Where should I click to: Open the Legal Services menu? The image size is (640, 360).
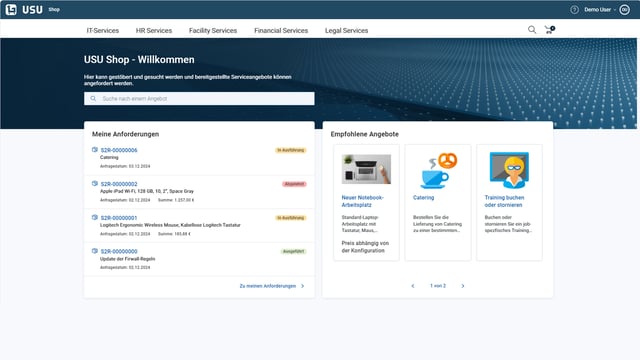[x=347, y=31]
